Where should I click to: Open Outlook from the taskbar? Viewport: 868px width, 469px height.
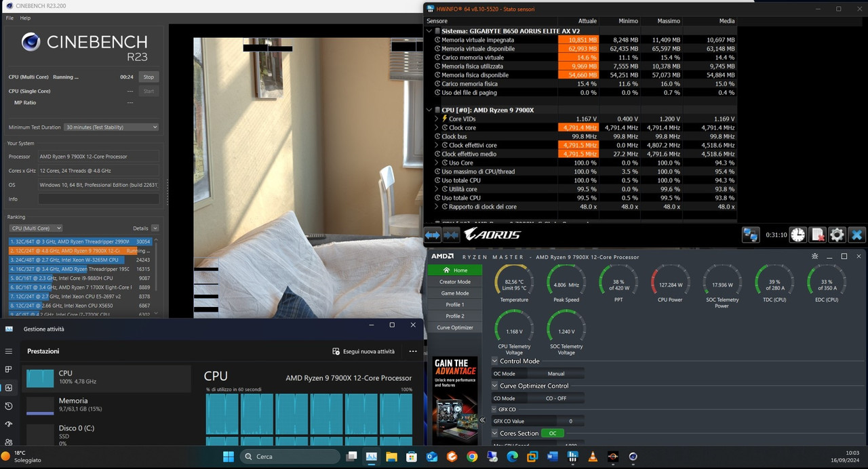pyautogui.click(x=432, y=457)
